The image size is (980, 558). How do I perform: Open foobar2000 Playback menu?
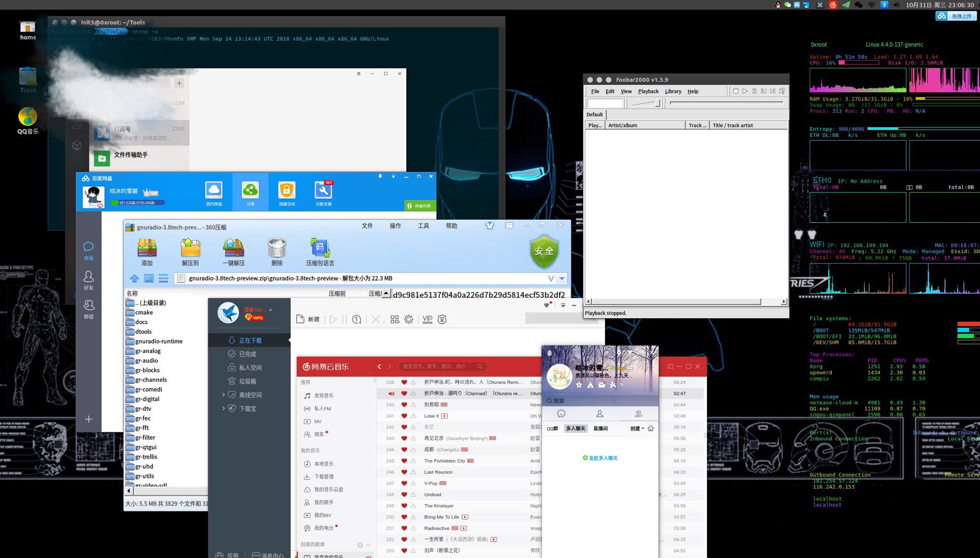coord(648,91)
